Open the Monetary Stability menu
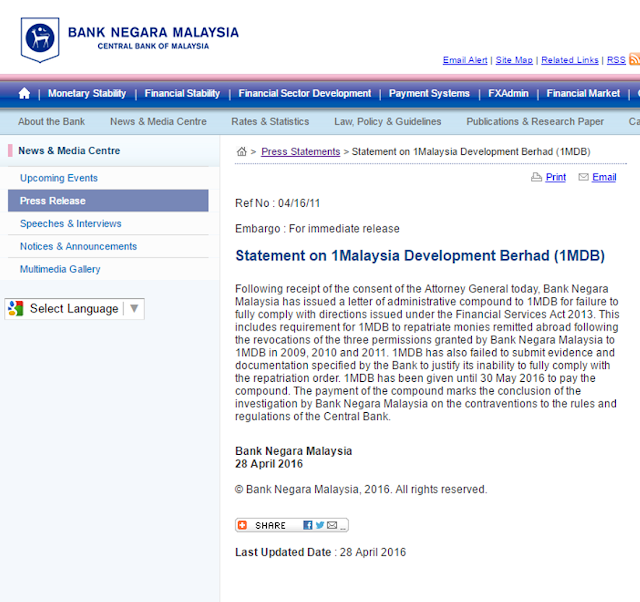Image resolution: width=640 pixels, height=602 pixels. point(87,93)
